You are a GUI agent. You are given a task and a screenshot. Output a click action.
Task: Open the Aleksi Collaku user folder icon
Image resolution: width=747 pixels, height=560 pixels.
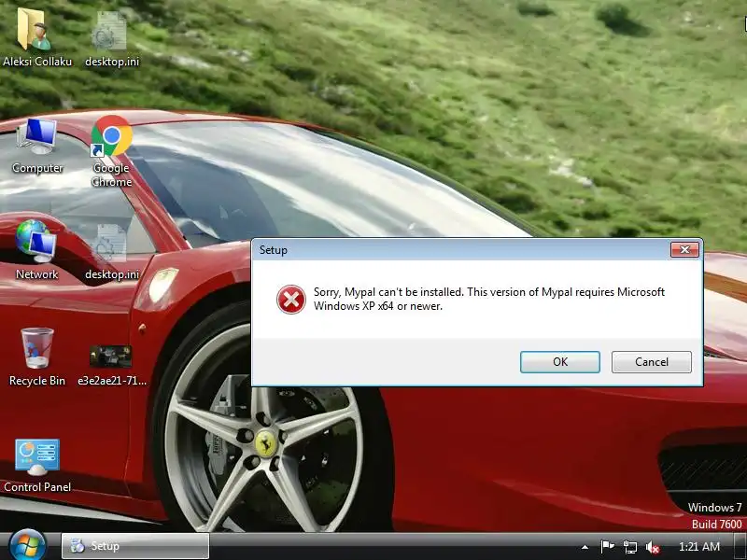click(35, 35)
